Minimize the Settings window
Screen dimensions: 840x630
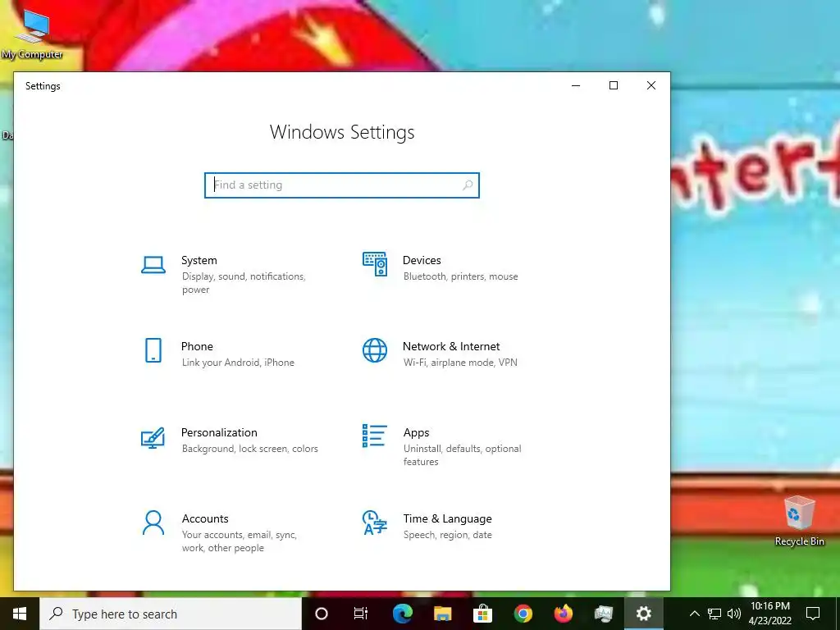click(x=576, y=85)
